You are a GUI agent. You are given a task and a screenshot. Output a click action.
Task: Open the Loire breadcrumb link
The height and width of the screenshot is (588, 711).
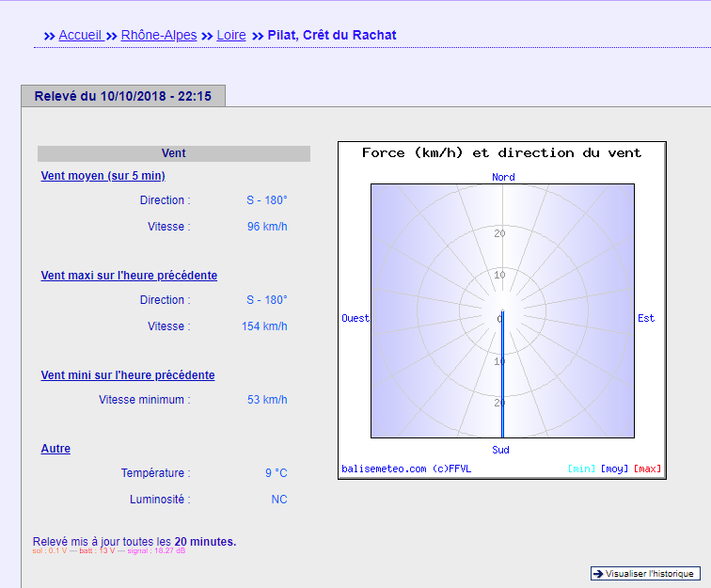click(231, 35)
